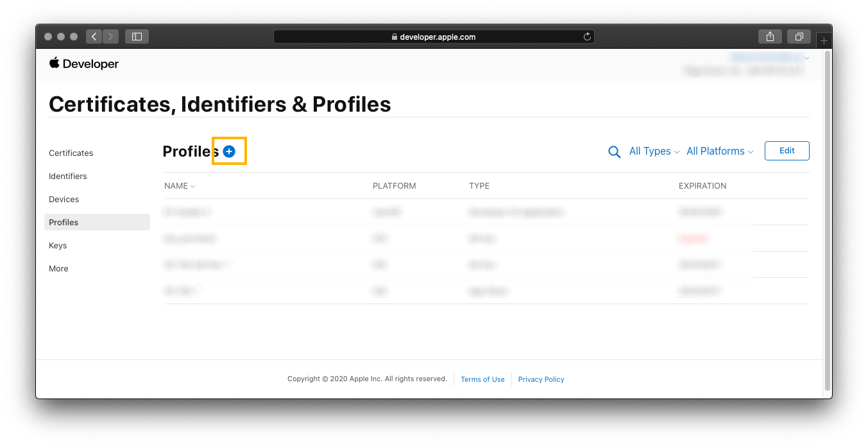Open Certificates in the sidebar
The height and width of the screenshot is (446, 868).
(71, 153)
